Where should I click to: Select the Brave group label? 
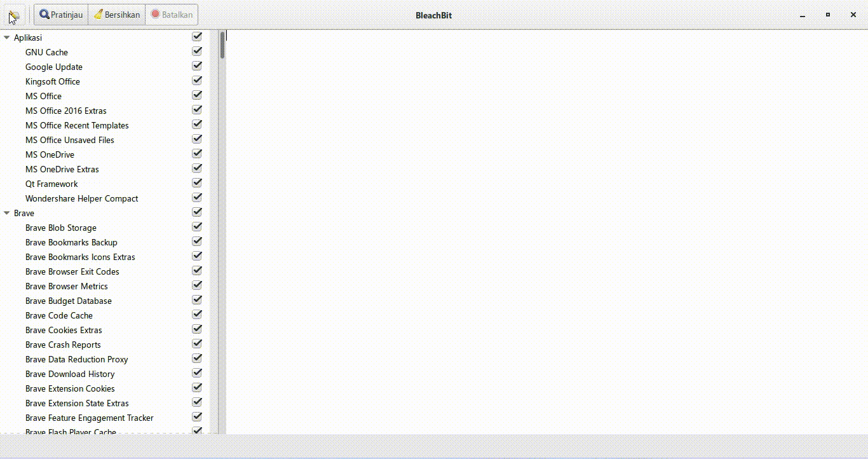point(24,213)
